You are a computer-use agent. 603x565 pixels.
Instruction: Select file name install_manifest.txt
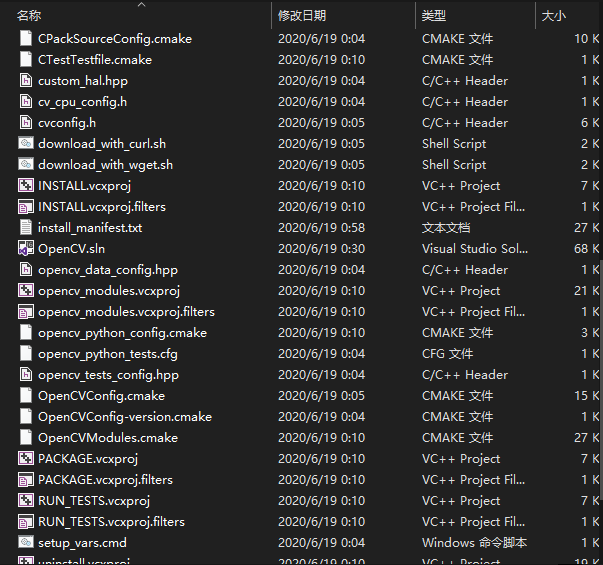click(90, 228)
